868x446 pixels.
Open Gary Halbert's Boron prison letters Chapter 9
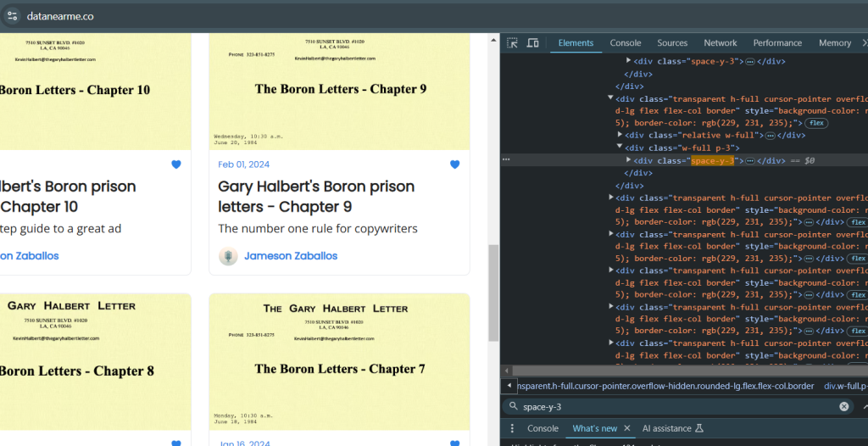coord(316,196)
